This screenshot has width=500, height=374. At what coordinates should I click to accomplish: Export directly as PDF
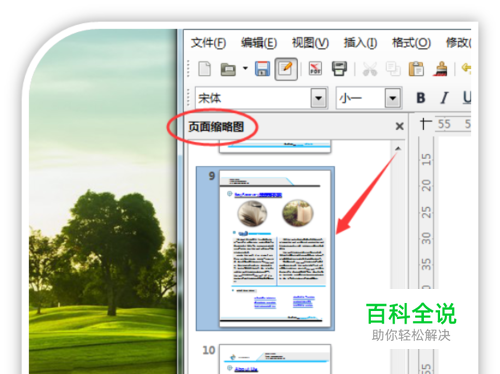(315, 69)
